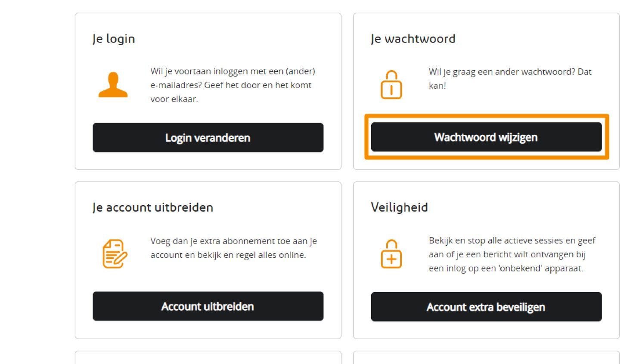Click the padlock-with-plus icon in Veiligheid card

point(391,254)
